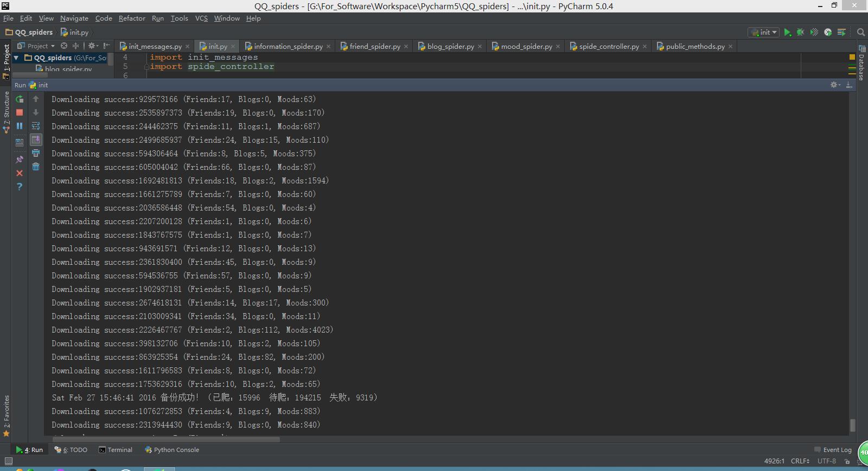Rerun 'init' in the Run panel
The height and width of the screenshot is (471, 868).
click(20, 99)
